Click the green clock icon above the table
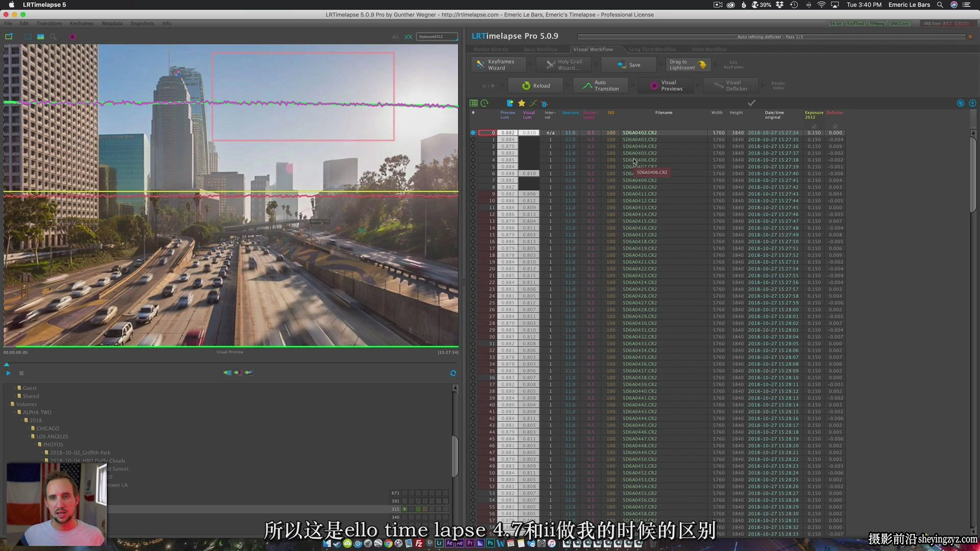 pos(484,103)
